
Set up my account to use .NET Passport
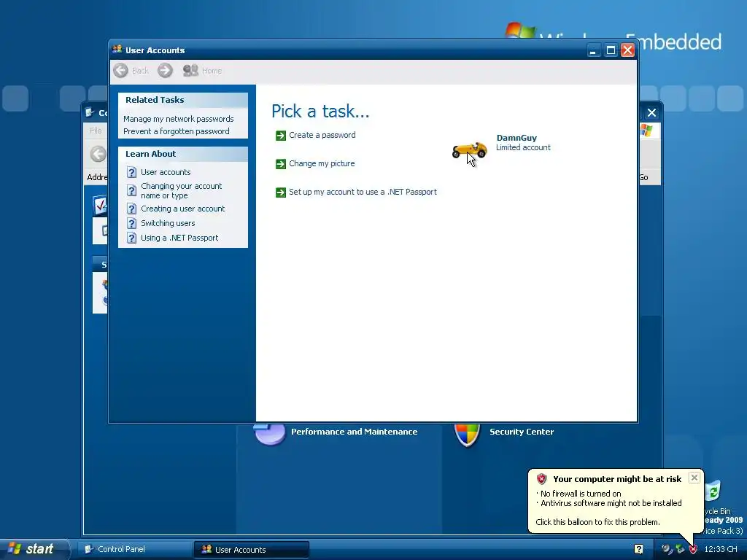(x=363, y=192)
